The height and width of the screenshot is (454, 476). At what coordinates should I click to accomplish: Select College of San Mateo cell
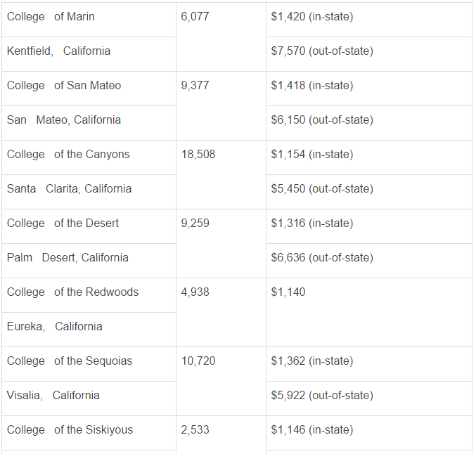pyautogui.click(x=89, y=89)
